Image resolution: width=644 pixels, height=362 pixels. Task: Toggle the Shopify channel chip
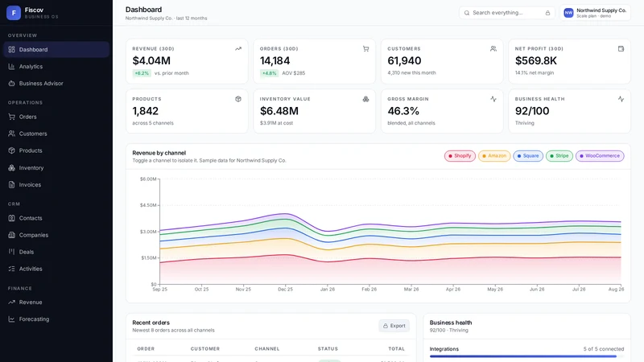[x=460, y=156]
